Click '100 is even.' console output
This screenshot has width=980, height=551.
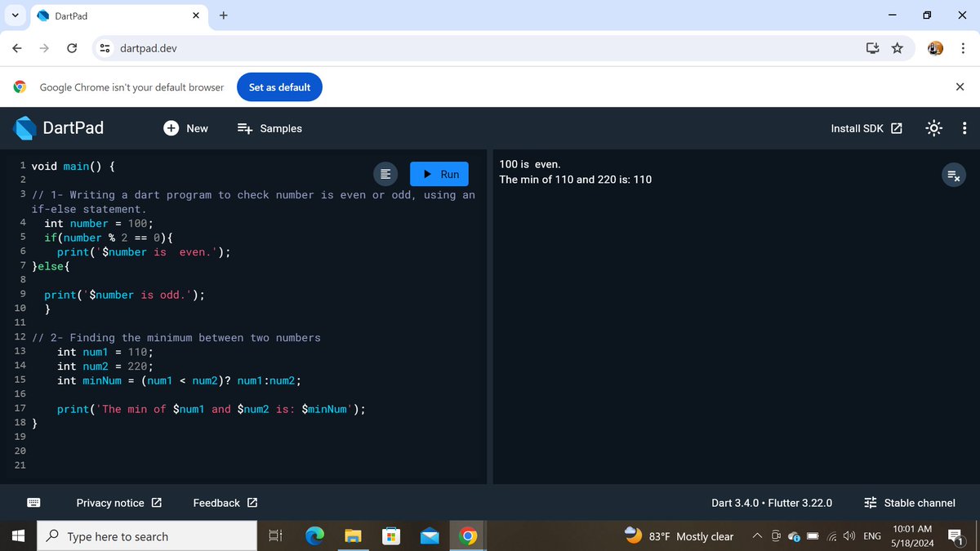[530, 165]
